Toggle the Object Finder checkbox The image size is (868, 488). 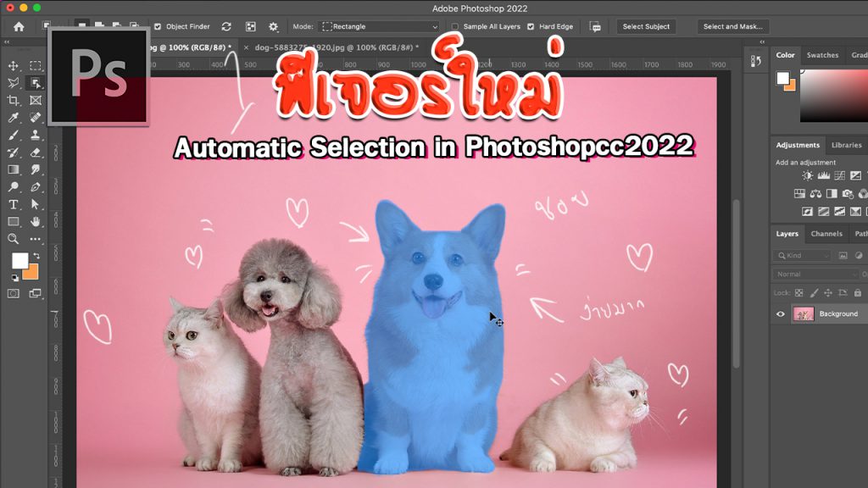pos(158,27)
